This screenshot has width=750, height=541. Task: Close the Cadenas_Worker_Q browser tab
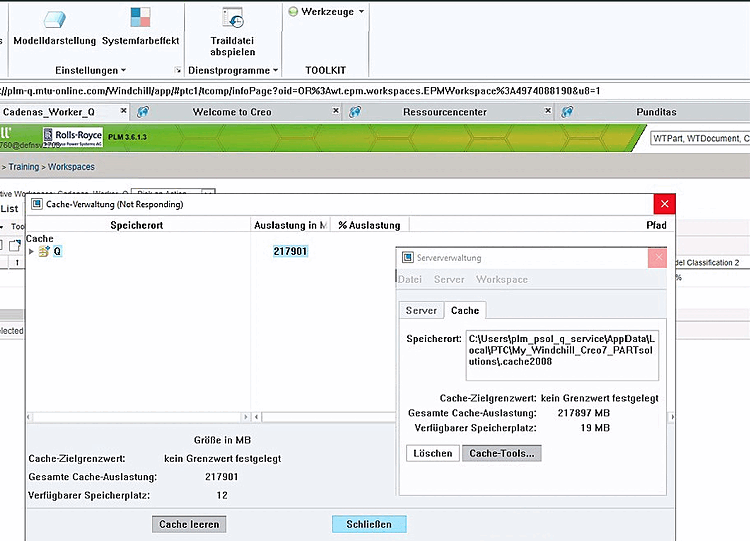click(123, 110)
